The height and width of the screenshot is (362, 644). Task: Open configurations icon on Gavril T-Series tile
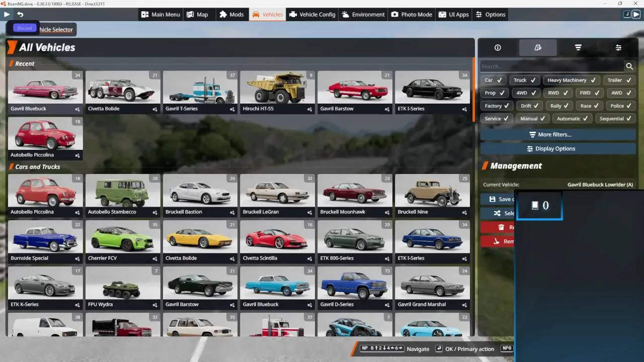click(x=232, y=109)
